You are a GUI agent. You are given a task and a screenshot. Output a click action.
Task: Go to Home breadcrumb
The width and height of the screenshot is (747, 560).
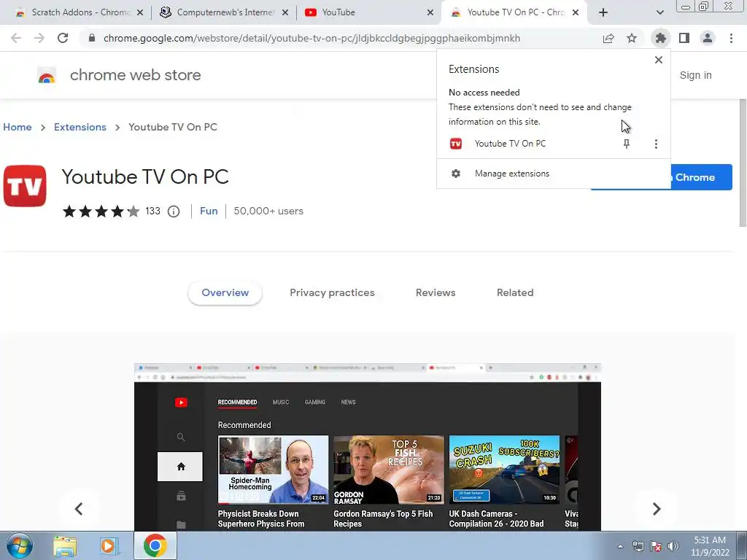[18, 127]
